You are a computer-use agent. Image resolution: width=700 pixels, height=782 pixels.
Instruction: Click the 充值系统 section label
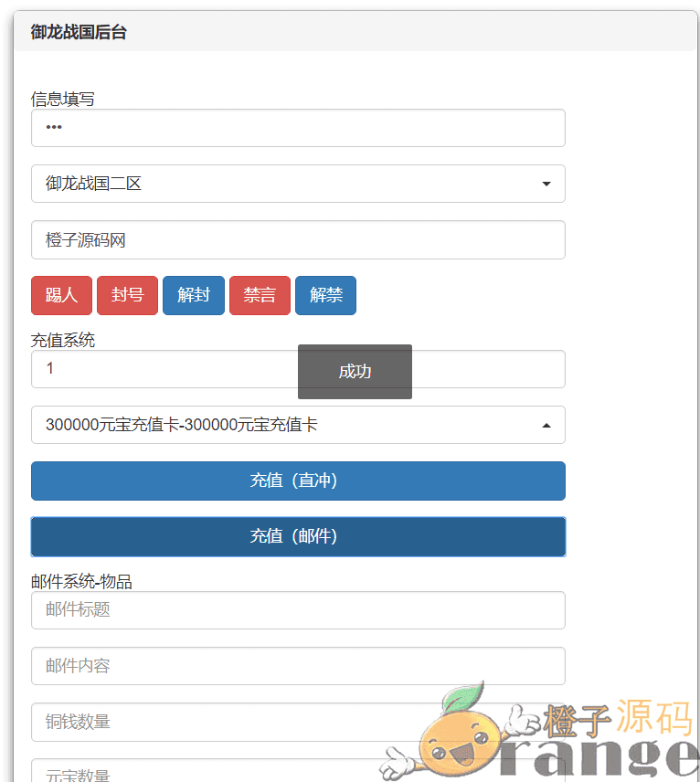[x=63, y=340]
